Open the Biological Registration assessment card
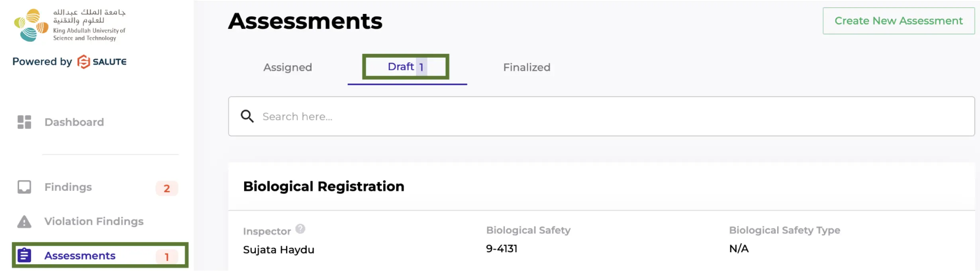 (323, 186)
